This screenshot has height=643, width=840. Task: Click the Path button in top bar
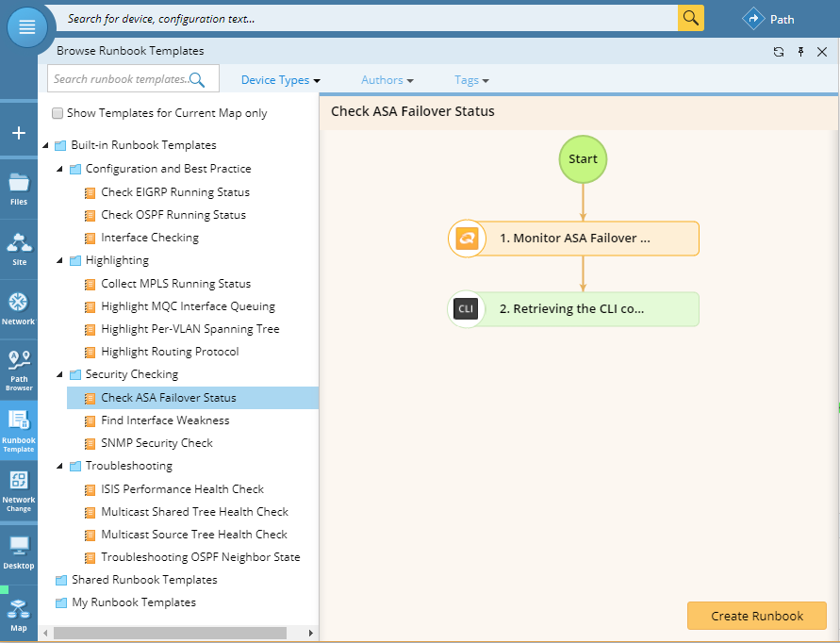pos(769,19)
